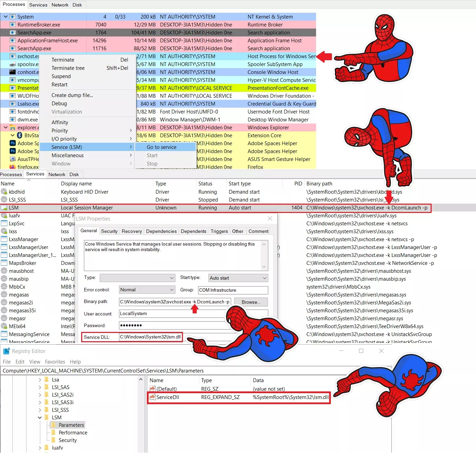Image resolution: width=476 pixels, height=453 pixels.
Task: Select the LxssManager service row name
Action: pos(24,239)
